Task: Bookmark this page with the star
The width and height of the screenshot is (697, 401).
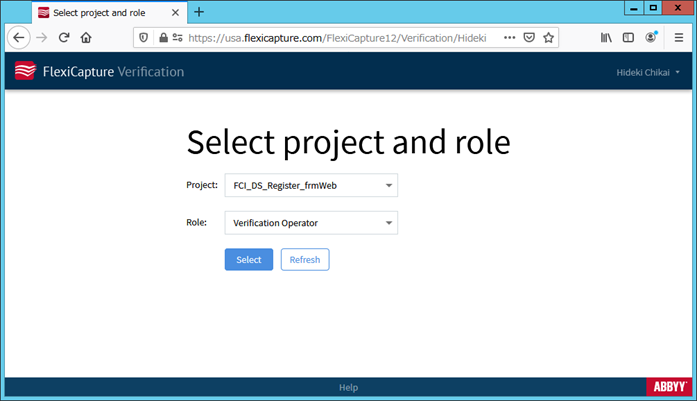Action: tap(549, 38)
